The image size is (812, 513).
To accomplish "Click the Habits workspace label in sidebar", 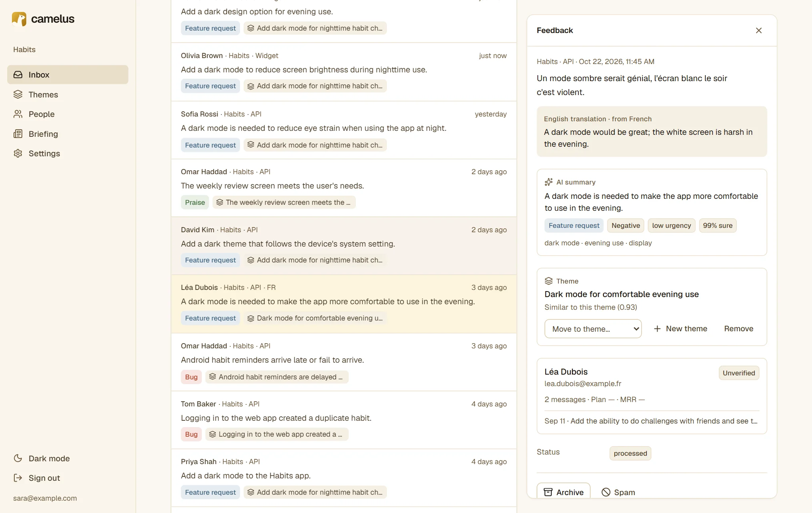I will (x=24, y=50).
